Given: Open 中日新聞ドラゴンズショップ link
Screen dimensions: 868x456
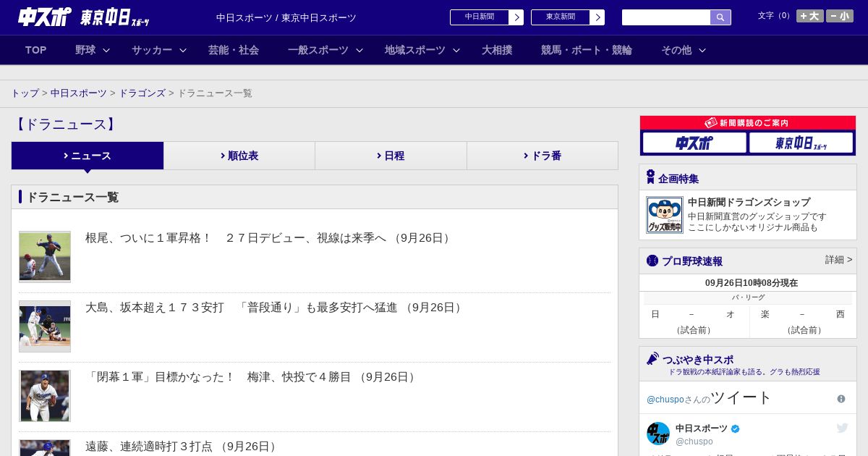Looking at the screenshot, I should [749, 203].
